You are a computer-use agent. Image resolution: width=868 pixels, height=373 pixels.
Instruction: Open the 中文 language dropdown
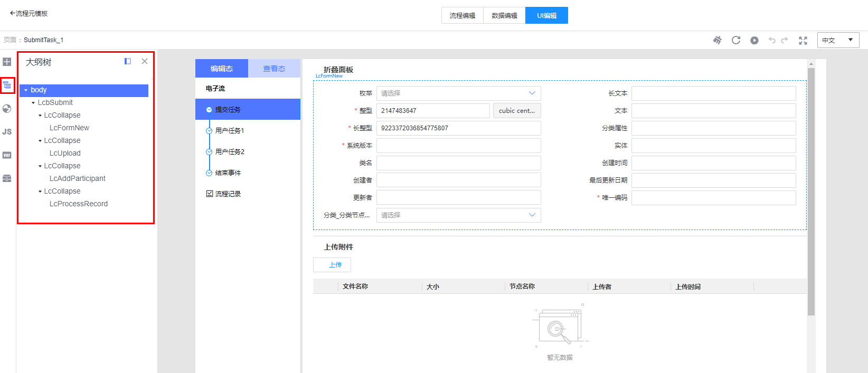pyautogui.click(x=838, y=40)
